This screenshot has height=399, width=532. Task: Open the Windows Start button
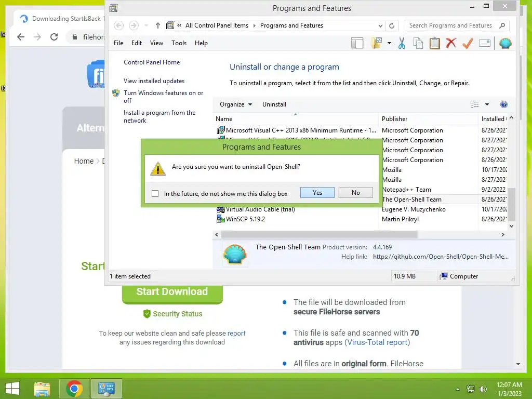pyautogui.click(x=12, y=389)
